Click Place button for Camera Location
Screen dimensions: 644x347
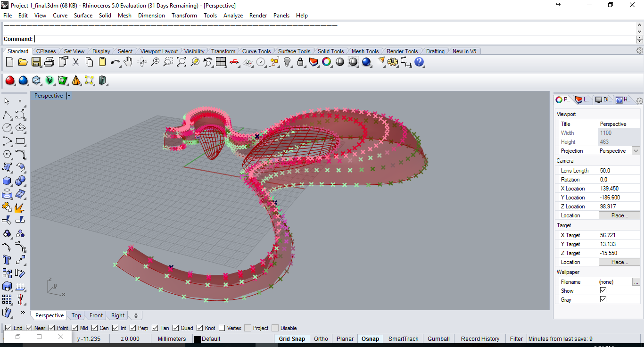click(619, 215)
